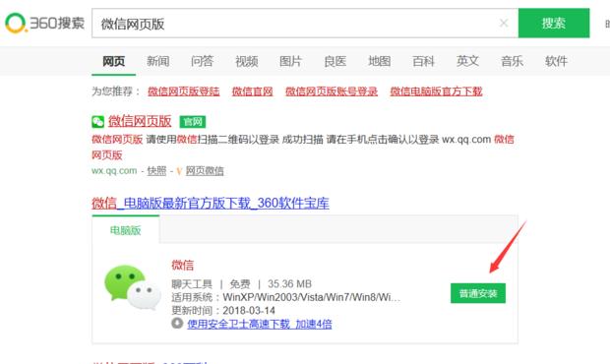Click the 搜索 button
The height and width of the screenshot is (364, 610).
tap(554, 24)
